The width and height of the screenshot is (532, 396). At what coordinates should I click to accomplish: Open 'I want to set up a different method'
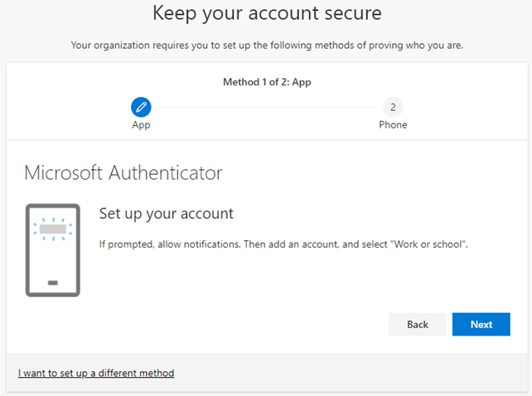click(x=96, y=373)
